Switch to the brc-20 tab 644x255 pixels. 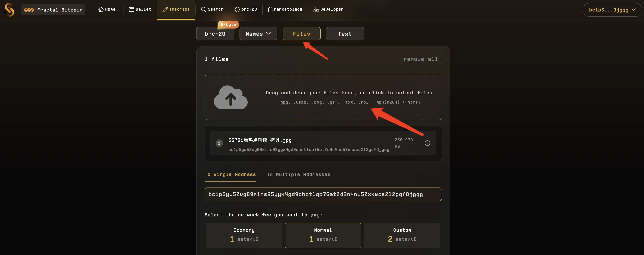tap(215, 33)
